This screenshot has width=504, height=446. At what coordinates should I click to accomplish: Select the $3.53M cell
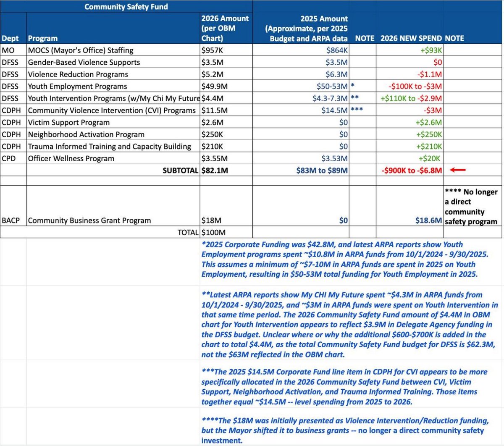pyautogui.click(x=301, y=159)
